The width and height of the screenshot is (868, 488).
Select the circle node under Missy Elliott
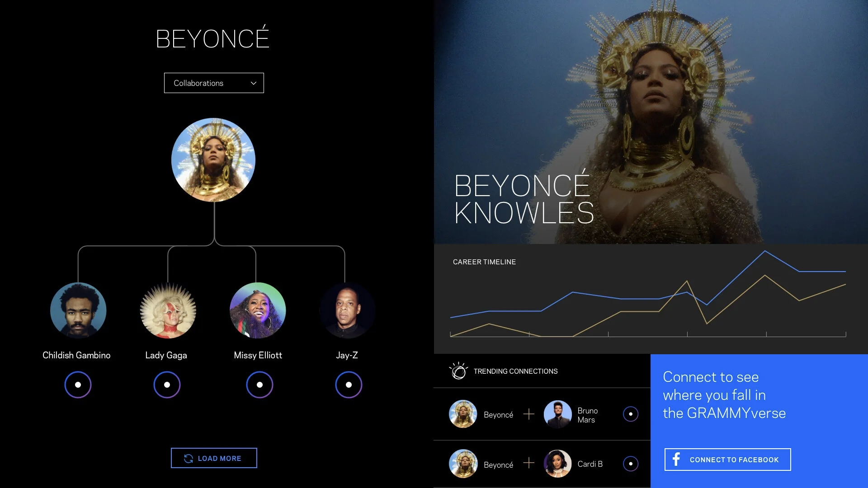[259, 385]
